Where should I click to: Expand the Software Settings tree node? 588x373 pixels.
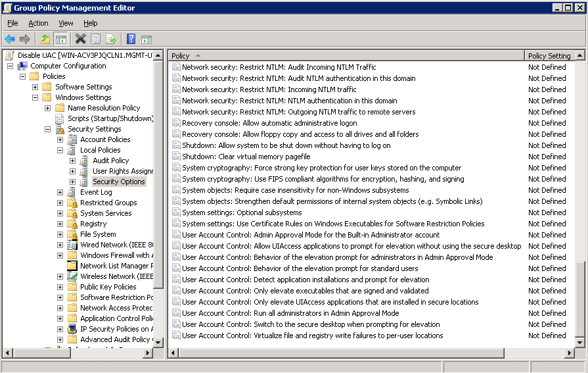35,87
